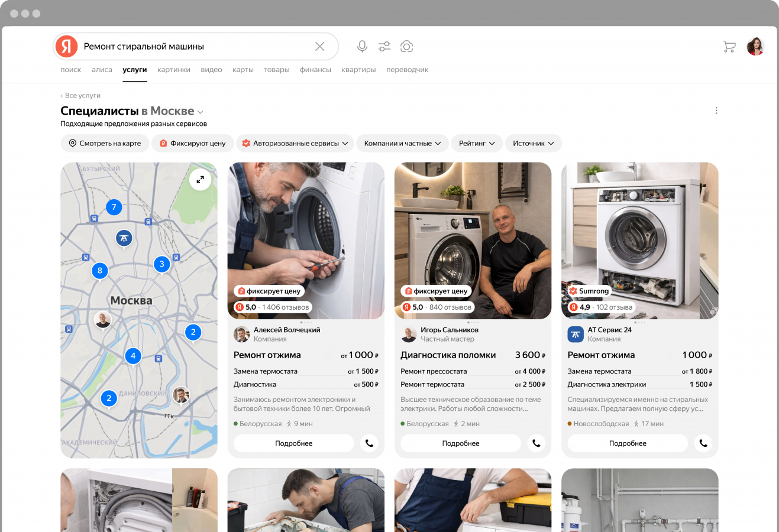Click phone icon on АТ Сервис 24 card
The width and height of the screenshot is (779, 532).
click(x=703, y=443)
